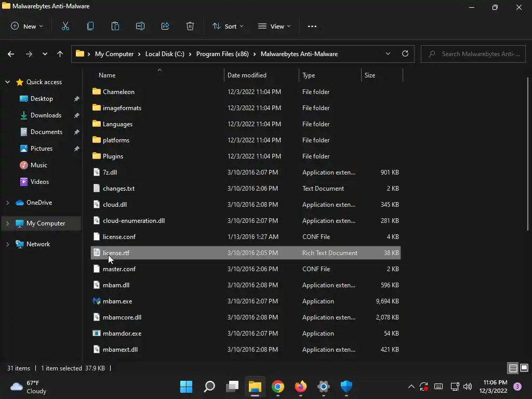Click the Copy icon in toolbar
Image resolution: width=532 pixels, height=399 pixels.
click(x=90, y=26)
